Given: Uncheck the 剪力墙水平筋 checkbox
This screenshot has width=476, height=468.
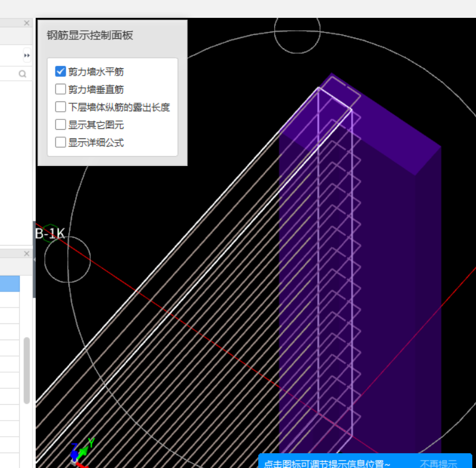Looking at the screenshot, I should (x=60, y=71).
